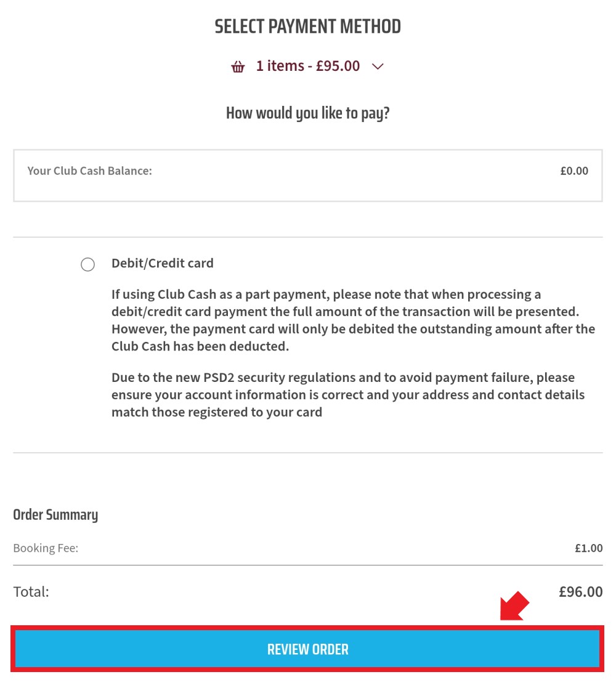Click the PSD2 security regulations paragraph
This screenshot has width=616, height=685.
(348, 394)
